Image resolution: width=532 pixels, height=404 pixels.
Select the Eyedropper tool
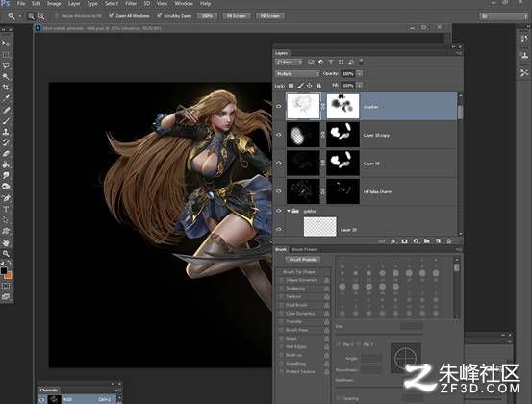[6, 98]
